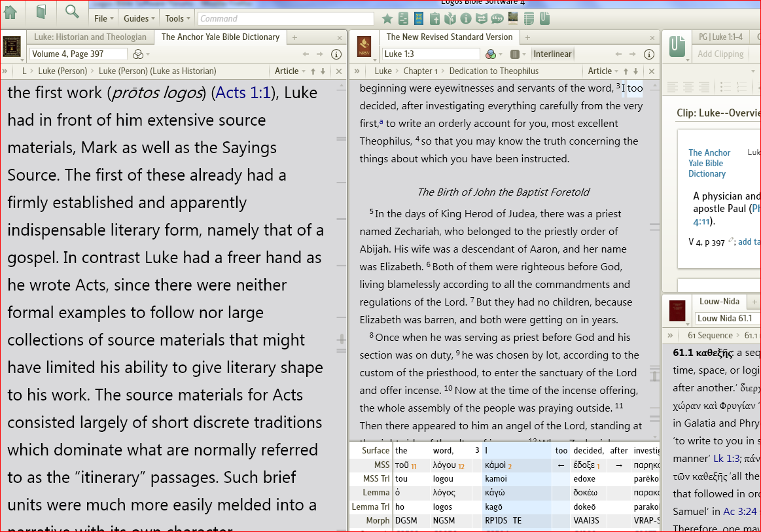Expand table of contents in NRSV panel
Viewport: 761px width, 532px height.
[357, 71]
